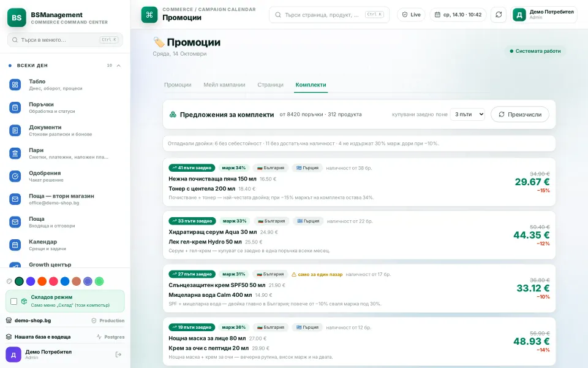Open the Табло dashboard icon
The height and width of the screenshot is (368, 588).
[15, 85]
